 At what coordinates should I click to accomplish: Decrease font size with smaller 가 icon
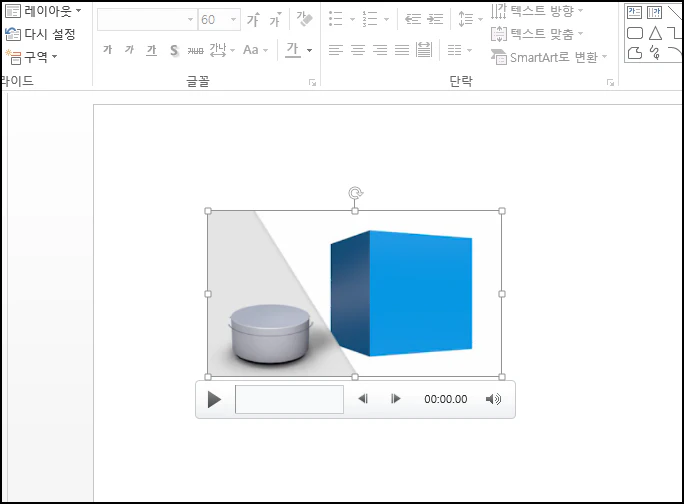pyautogui.click(x=275, y=20)
